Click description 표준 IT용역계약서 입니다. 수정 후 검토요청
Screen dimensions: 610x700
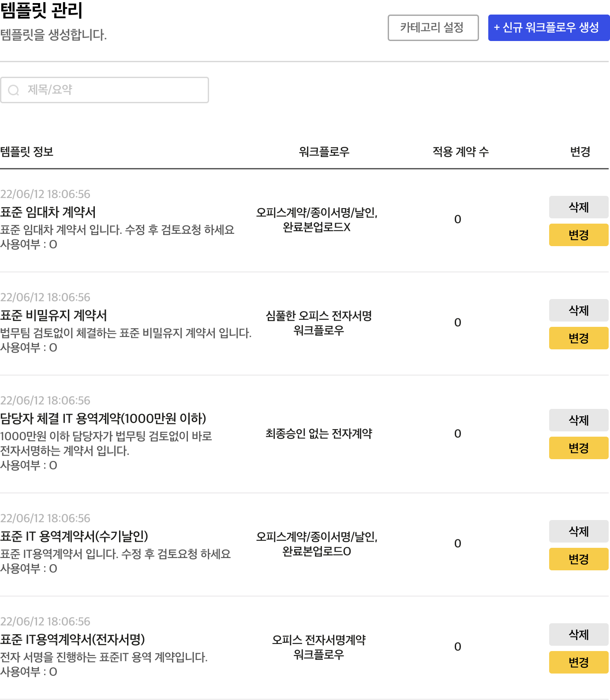pyautogui.click(x=116, y=554)
